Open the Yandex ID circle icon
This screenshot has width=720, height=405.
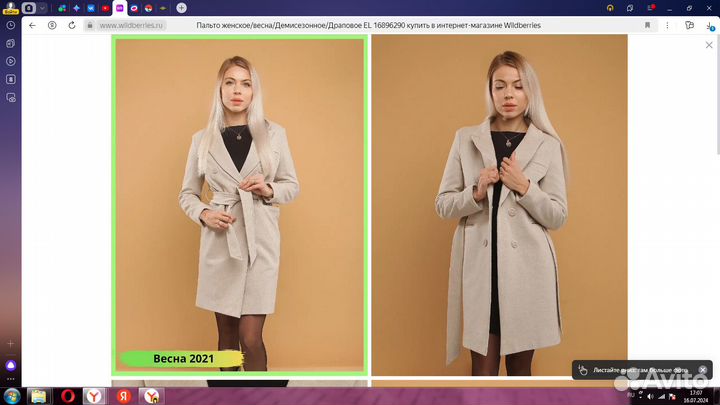click(x=52, y=25)
